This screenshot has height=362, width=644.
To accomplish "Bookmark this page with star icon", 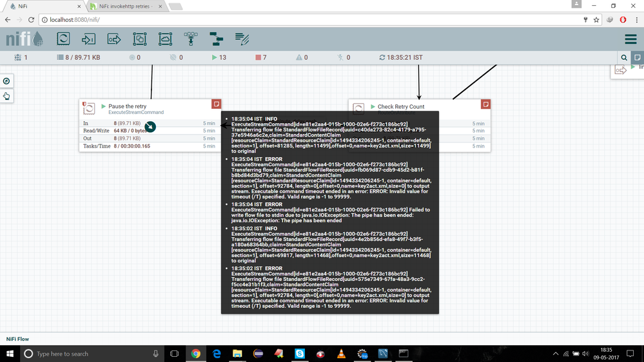I will coord(596,20).
